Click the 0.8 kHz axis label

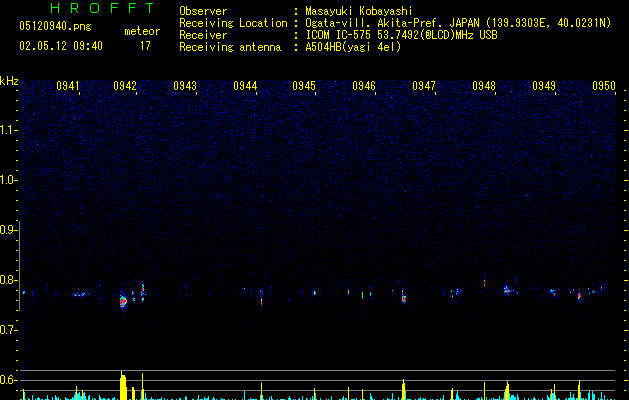point(8,280)
